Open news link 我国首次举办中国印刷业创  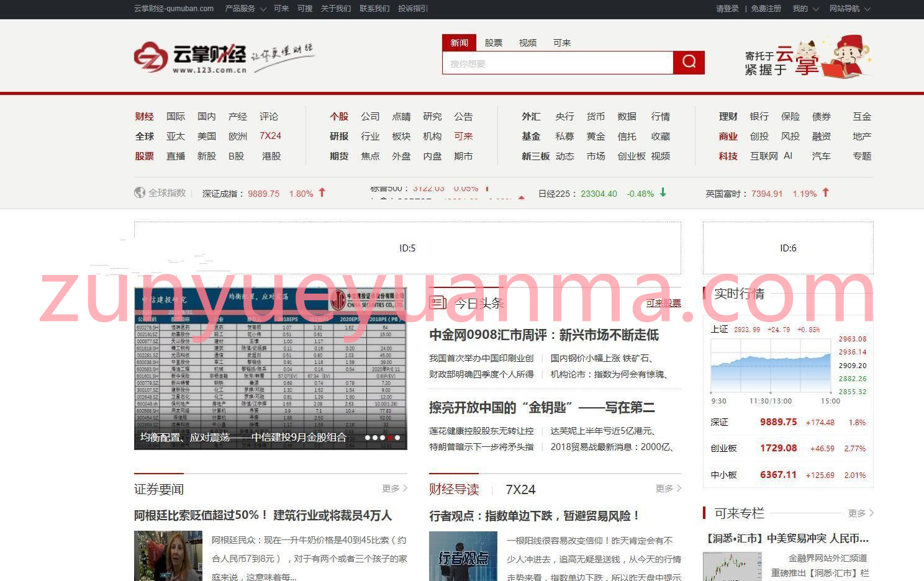pos(481,358)
